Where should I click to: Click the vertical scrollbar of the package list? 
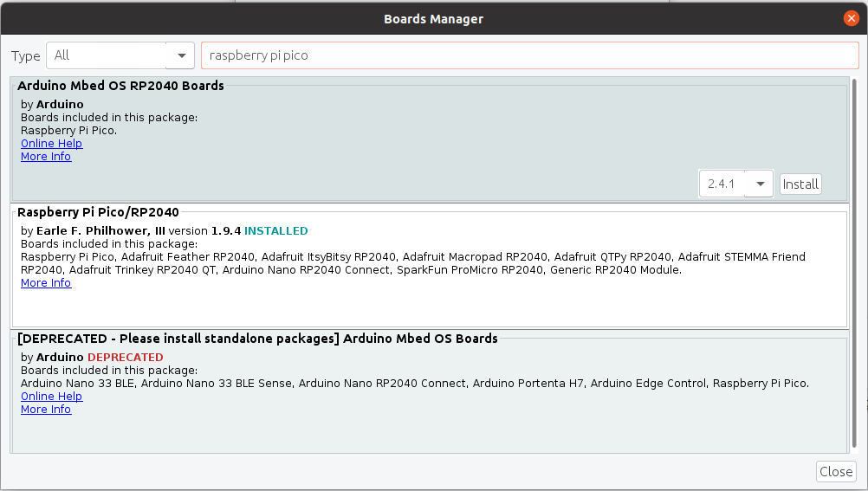[855, 260]
